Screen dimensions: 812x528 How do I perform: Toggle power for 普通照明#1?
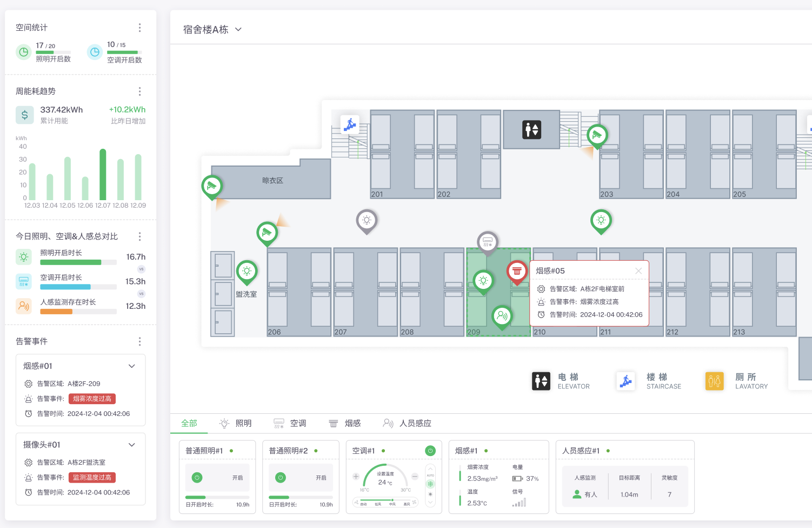coord(197,478)
